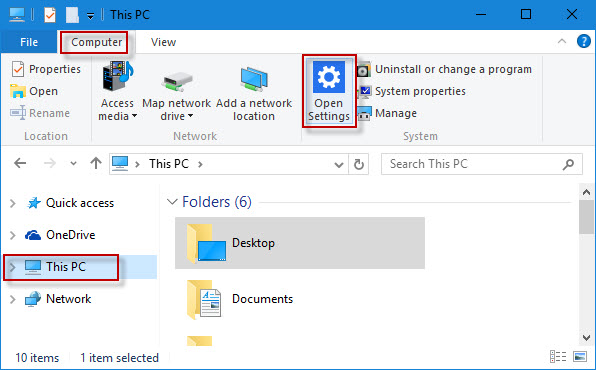Screen dimensions: 596x370
Task: Click the title bar Properties quick access icon
Action: (x=50, y=15)
